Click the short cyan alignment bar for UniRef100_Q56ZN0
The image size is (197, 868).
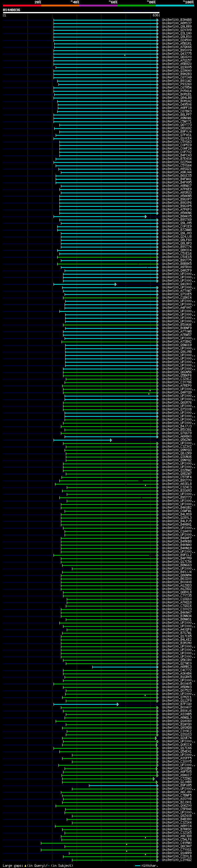(x=82, y=440)
